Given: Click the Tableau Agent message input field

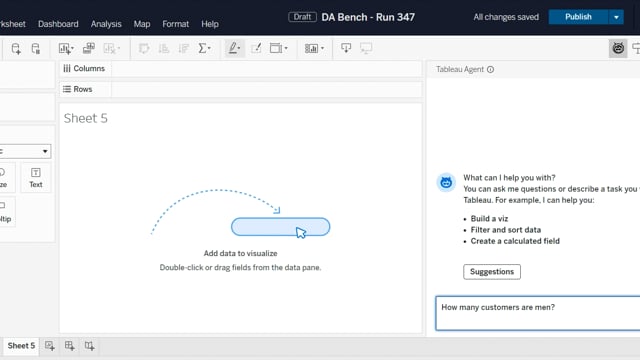Looking at the screenshot, I should pyautogui.click(x=538, y=313).
